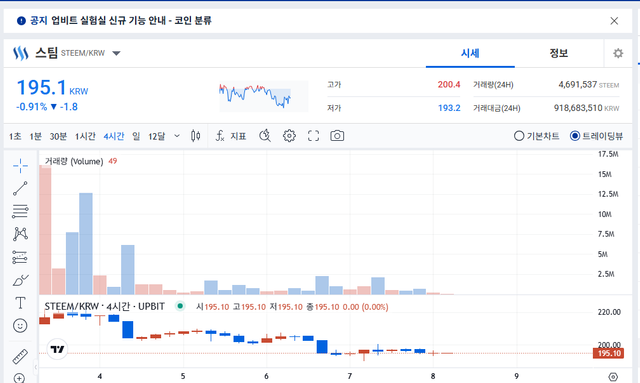The width and height of the screenshot is (640, 383).
Task: Click the 거래량 (Volume) indicator legend
Action: point(74,161)
